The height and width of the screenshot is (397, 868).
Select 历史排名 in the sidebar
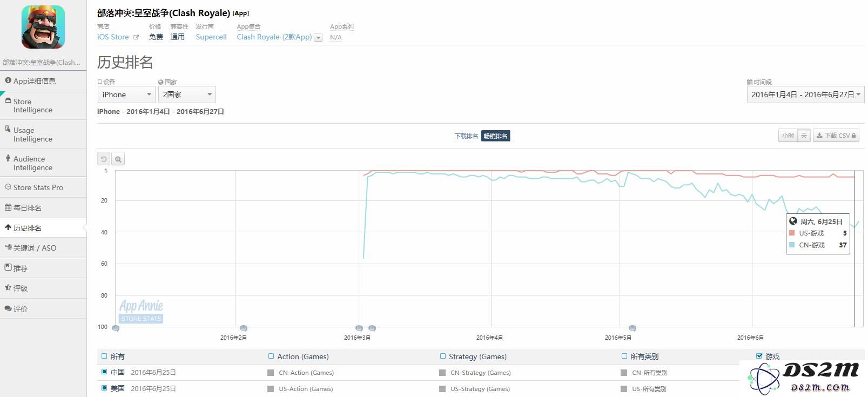point(43,227)
